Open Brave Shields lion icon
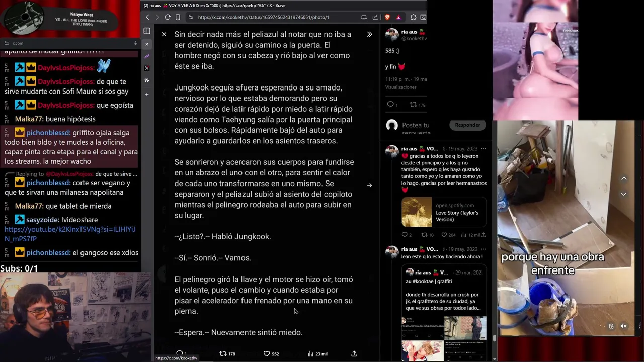This screenshot has width=644, height=362. [x=387, y=17]
